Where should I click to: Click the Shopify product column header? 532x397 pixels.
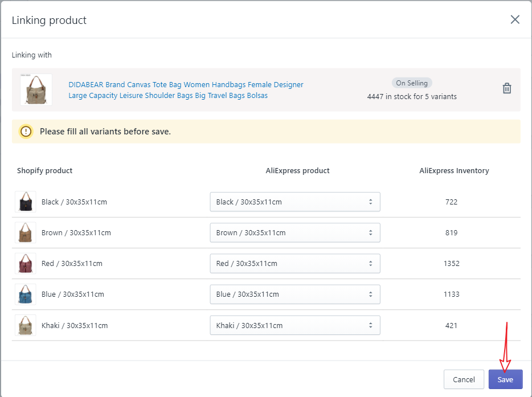click(x=45, y=170)
